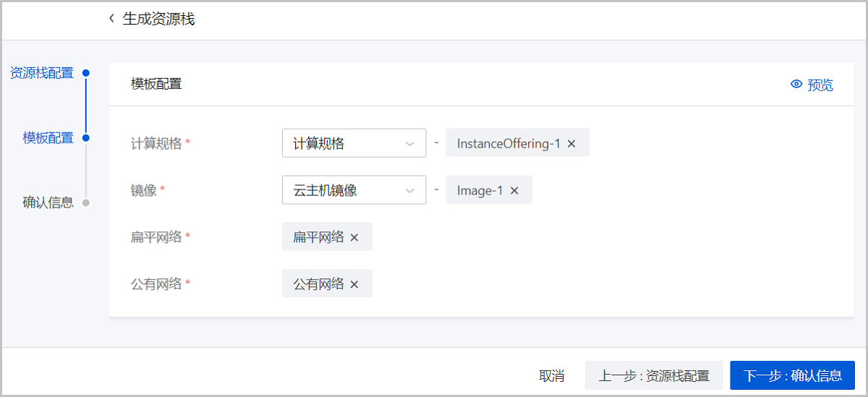Remove the 公有网络 tag
The height and width of the screenshot is (397, 868).
pyautogui.click(x=354, y=284)
